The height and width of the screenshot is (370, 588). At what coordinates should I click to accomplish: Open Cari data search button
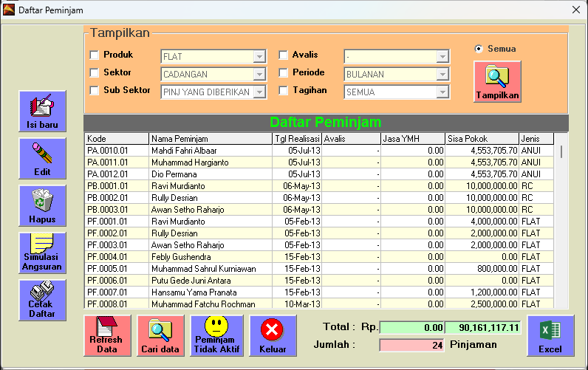160,335
